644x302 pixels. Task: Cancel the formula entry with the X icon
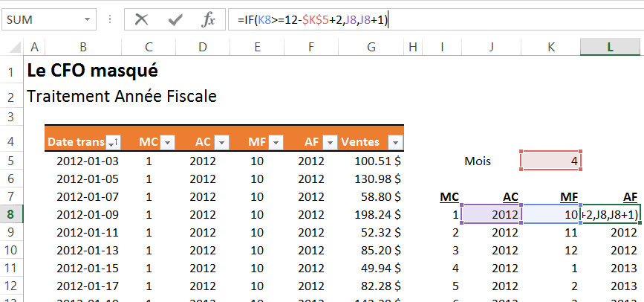[x=142, y=20]
